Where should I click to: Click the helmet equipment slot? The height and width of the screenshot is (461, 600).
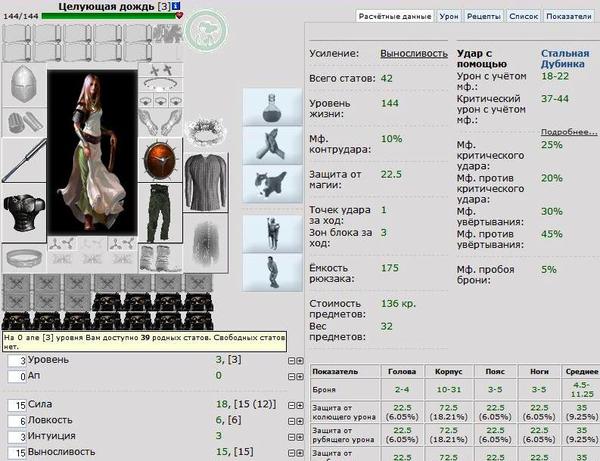(24, 85)
